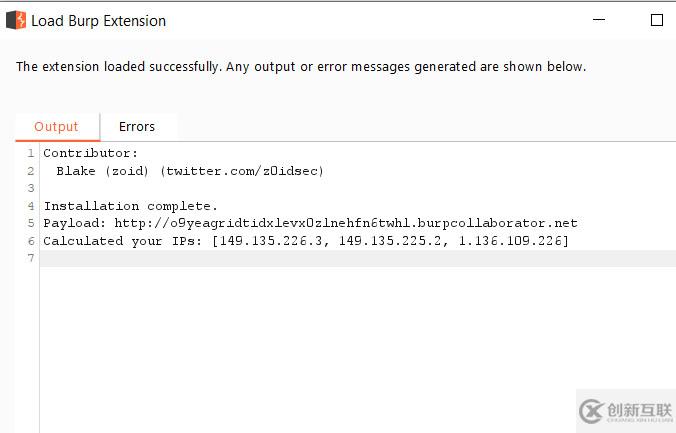This screenshot has height=433, width=676.
Task: Click the Calculated your IPs line
Action: [x=306, y=241]
